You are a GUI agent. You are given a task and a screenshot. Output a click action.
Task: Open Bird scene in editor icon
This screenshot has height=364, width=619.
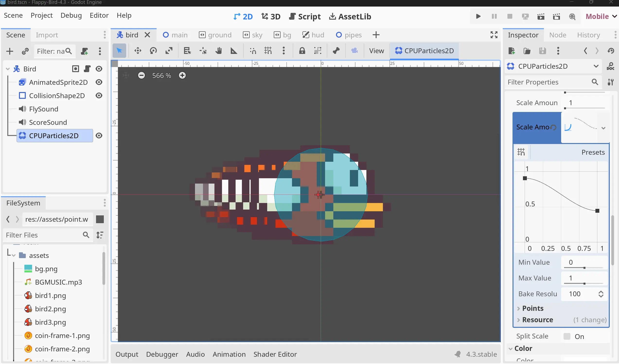75,69
